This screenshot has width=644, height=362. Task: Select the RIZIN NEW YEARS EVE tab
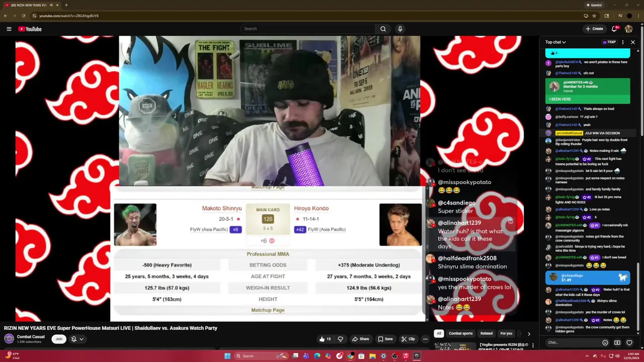31,5
